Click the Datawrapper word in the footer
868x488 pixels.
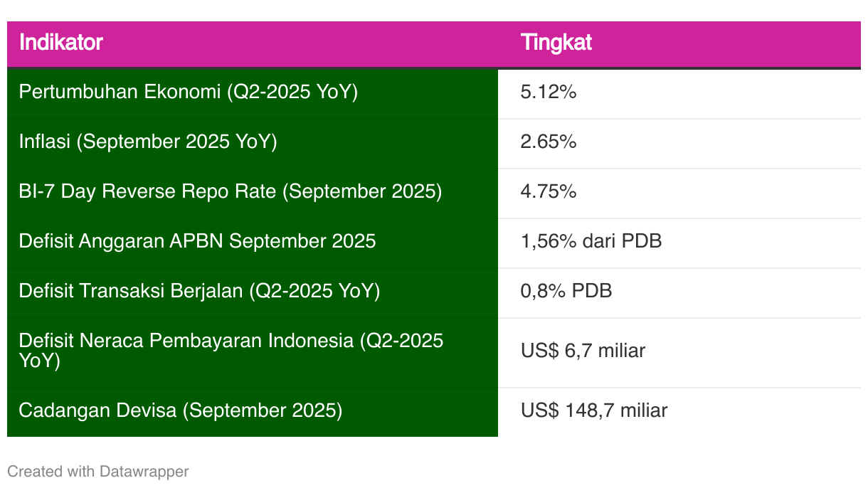click(x=144, y=472)
